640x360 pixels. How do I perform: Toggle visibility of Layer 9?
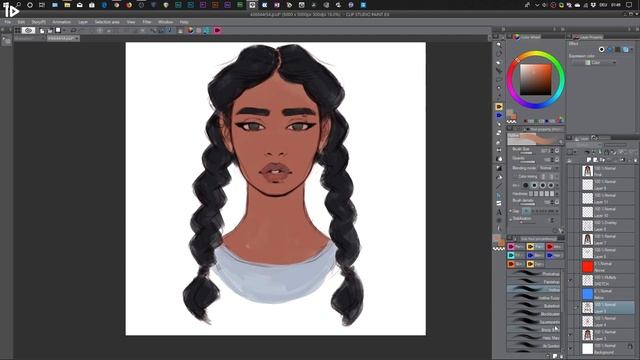click(571, 185)
